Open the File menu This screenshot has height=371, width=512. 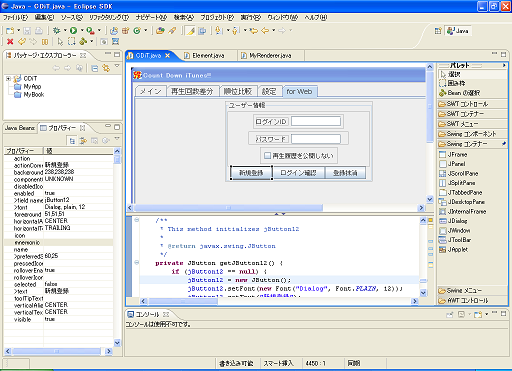tap(15, 17)
